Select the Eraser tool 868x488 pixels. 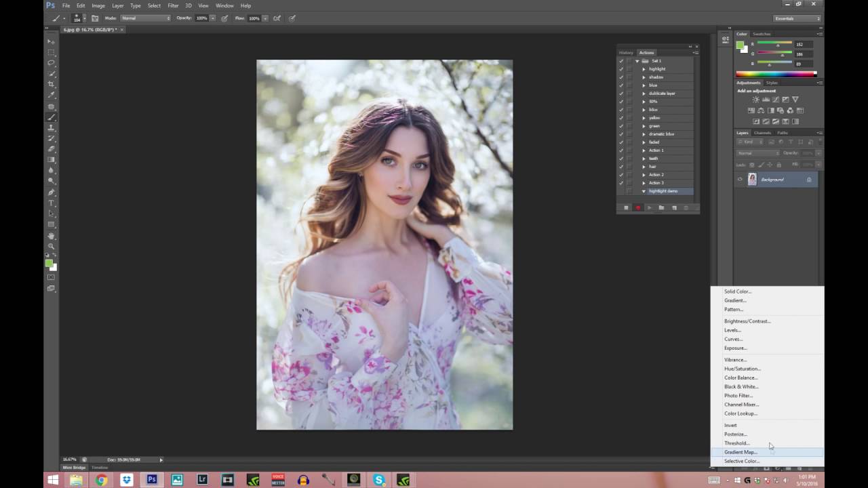pos(52,149)
